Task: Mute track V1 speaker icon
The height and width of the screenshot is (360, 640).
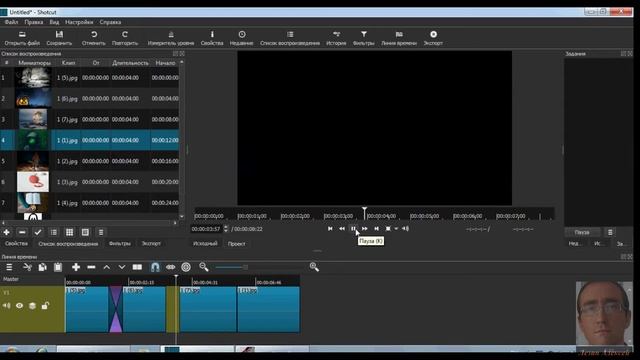Action: (x=7, y=306)
